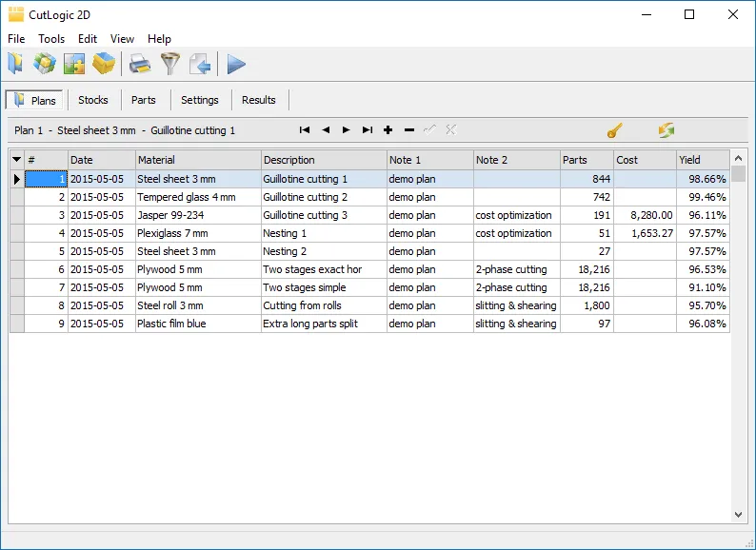Click the Plans folder toolbar icon
Screen dimensions: 756x550
click(15, 64)
